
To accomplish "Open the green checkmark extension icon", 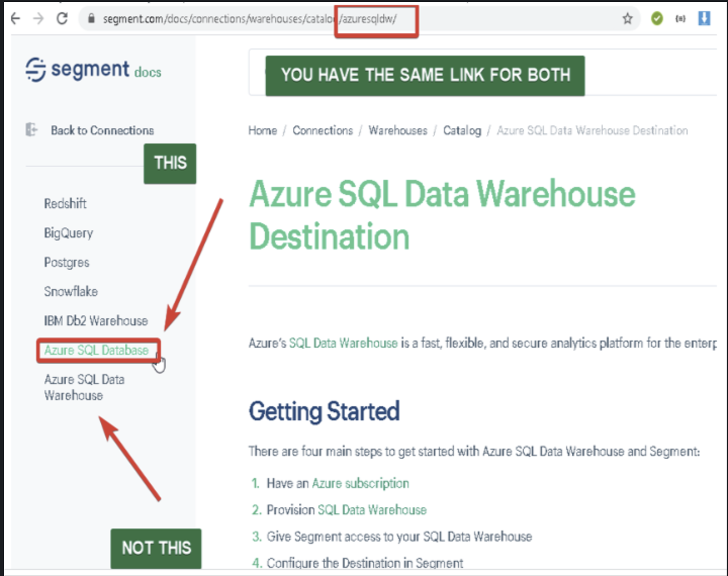I will 657,19.
